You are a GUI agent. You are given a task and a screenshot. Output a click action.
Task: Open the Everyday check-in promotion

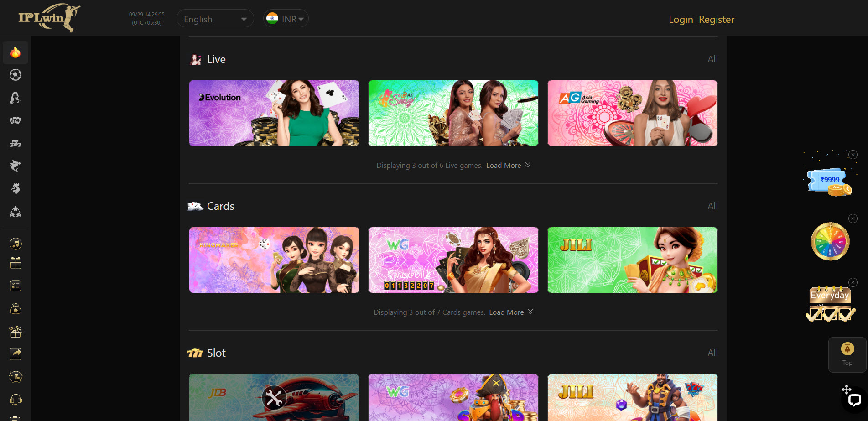[830, 304]
